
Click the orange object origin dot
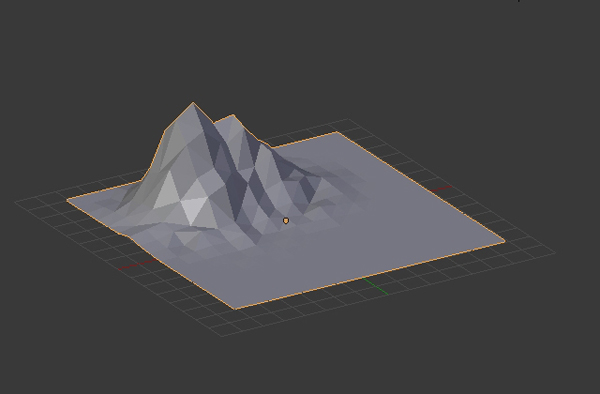click(286, 221)
